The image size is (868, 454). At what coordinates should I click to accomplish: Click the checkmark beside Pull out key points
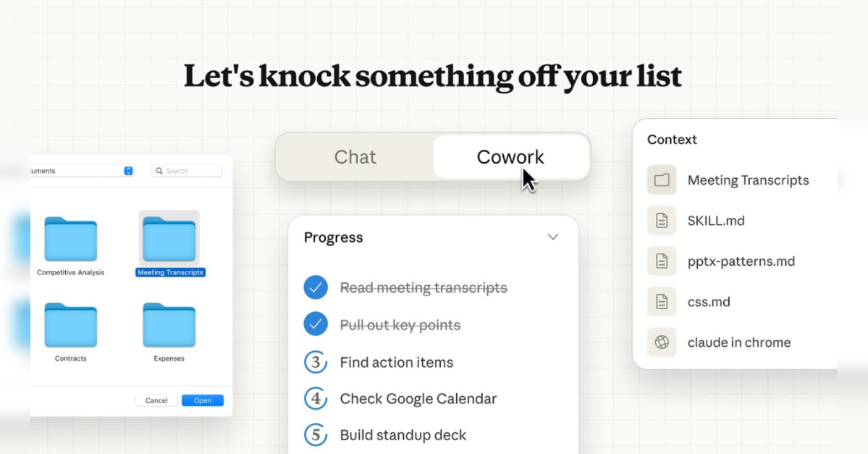[x=316, y=324]
